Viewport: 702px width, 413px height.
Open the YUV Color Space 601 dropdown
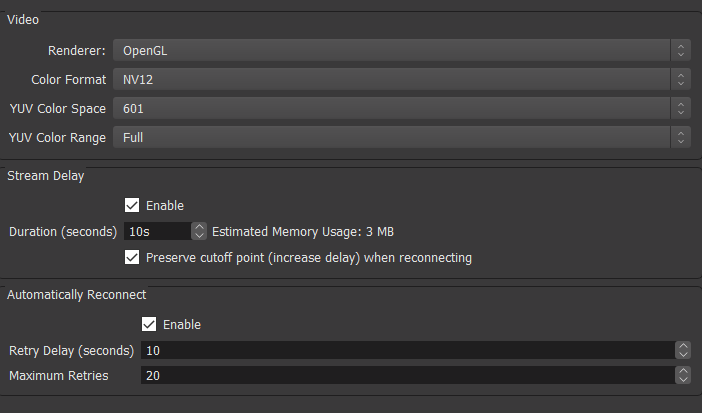402,108
